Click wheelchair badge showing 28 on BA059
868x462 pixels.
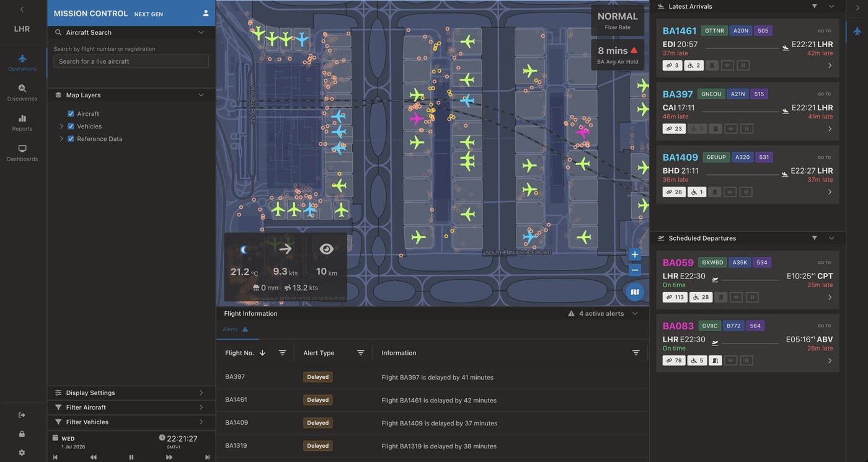(x=701, y=297)
